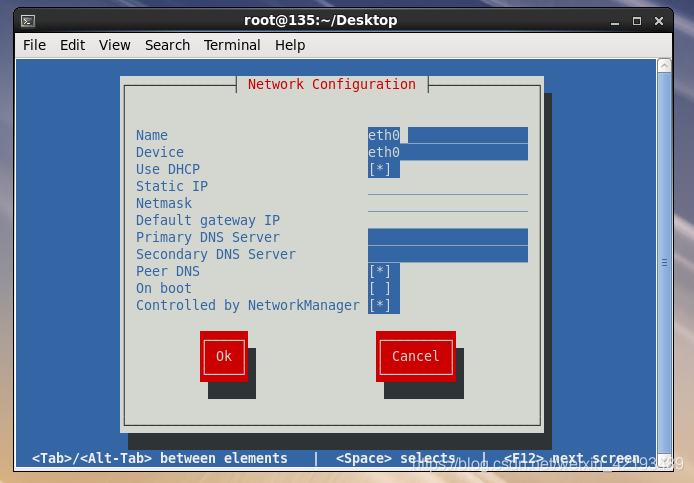Toggle Controlled by NetworkManager checkbox
This screenshot has height=483, width=694.
pos(380,305)
